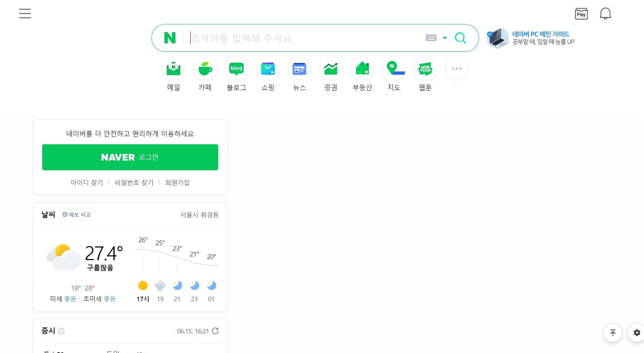644x353 pixels.
Task: Expand the search autocomplete dropdown arrow
Action: click(445, 38)
